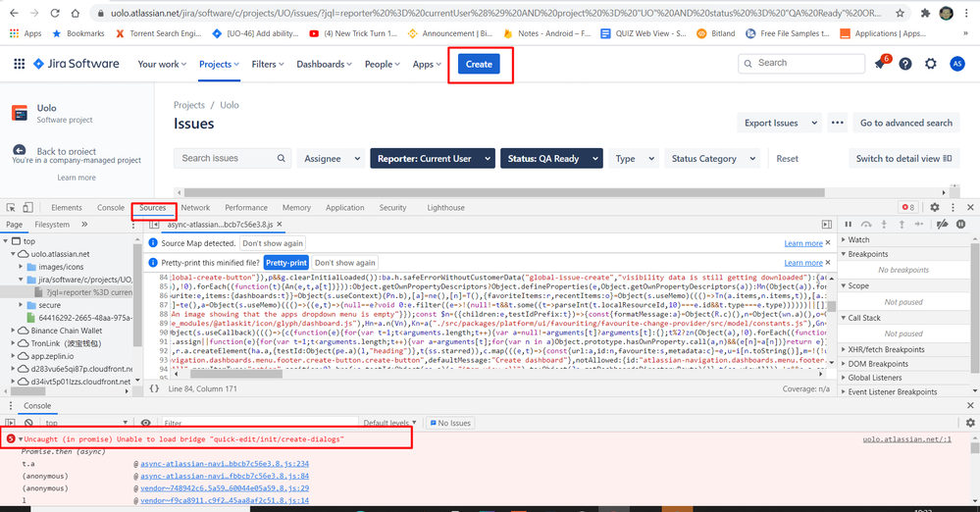
Task: Open console settings gear icon
Action: coord(970,423)
